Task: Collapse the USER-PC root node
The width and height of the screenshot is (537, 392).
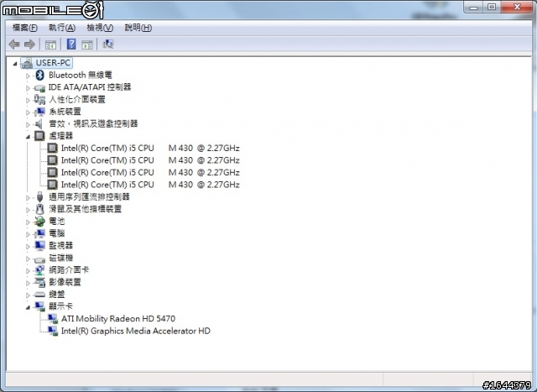Action: 15,64
